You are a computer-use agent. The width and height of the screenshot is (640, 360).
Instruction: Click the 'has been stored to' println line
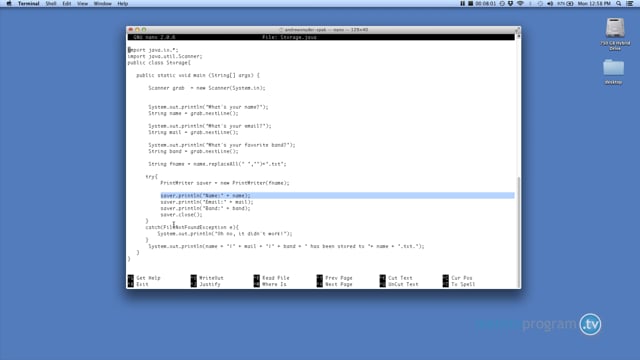[x=286, y=246]
